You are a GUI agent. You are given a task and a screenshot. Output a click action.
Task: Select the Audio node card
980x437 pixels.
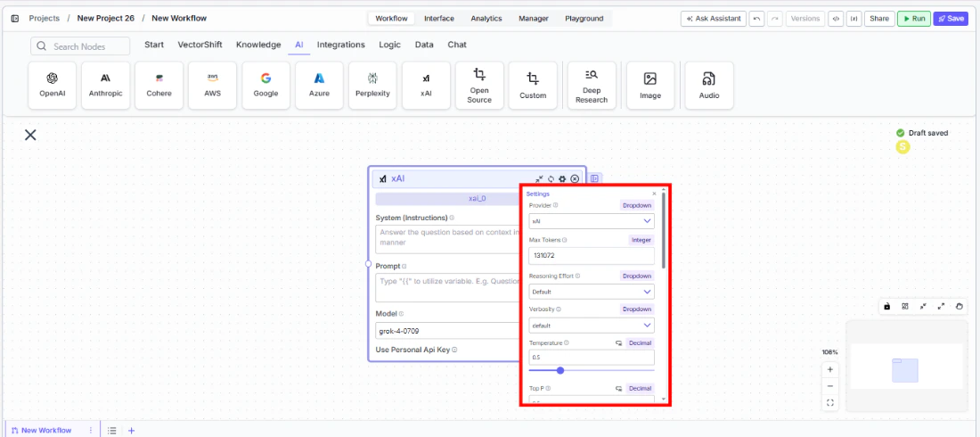point(709,85)
